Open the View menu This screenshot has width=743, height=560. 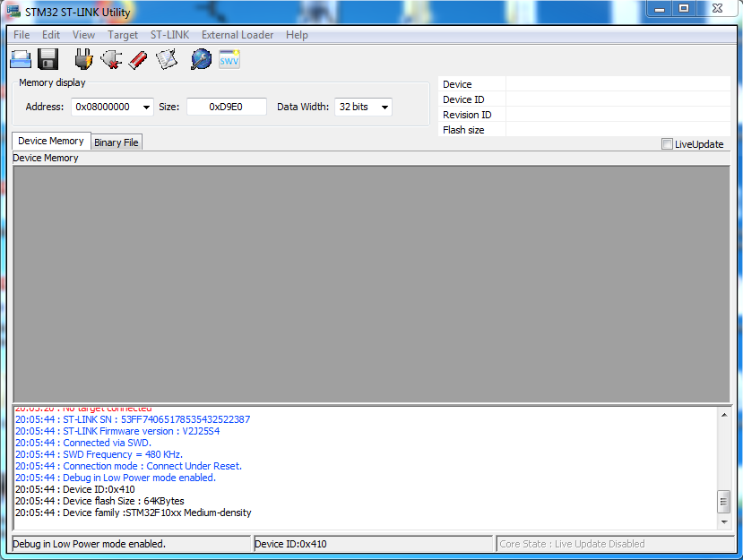83,35
